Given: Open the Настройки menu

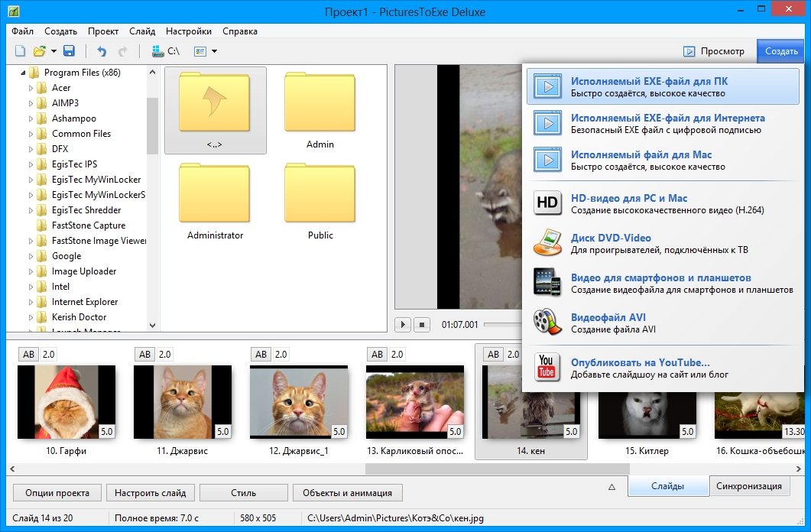Looking at the screenshot, I should 188,31.
